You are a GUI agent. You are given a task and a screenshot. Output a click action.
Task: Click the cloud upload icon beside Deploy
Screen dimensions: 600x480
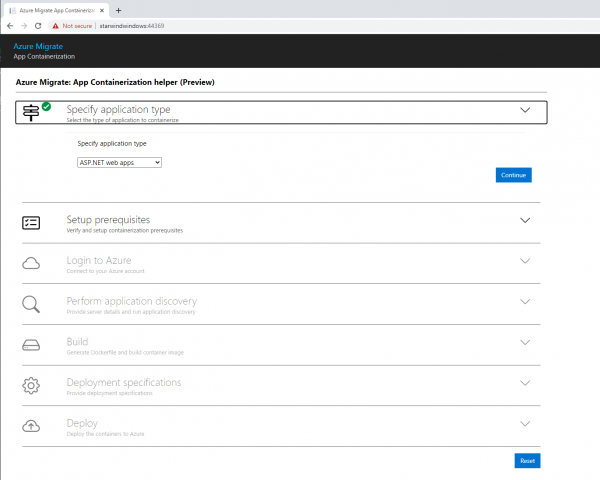coord(31,426)
